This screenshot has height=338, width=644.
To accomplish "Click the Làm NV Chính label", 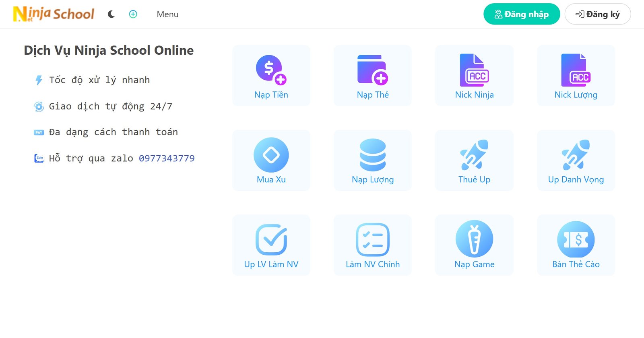I will [x=373, y=264].
